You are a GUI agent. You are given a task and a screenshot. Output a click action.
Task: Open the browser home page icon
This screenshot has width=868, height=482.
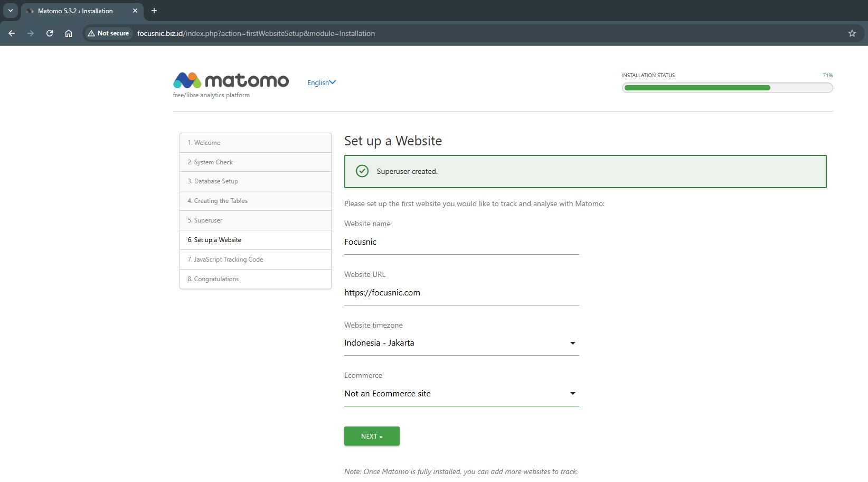pos(69,33)
